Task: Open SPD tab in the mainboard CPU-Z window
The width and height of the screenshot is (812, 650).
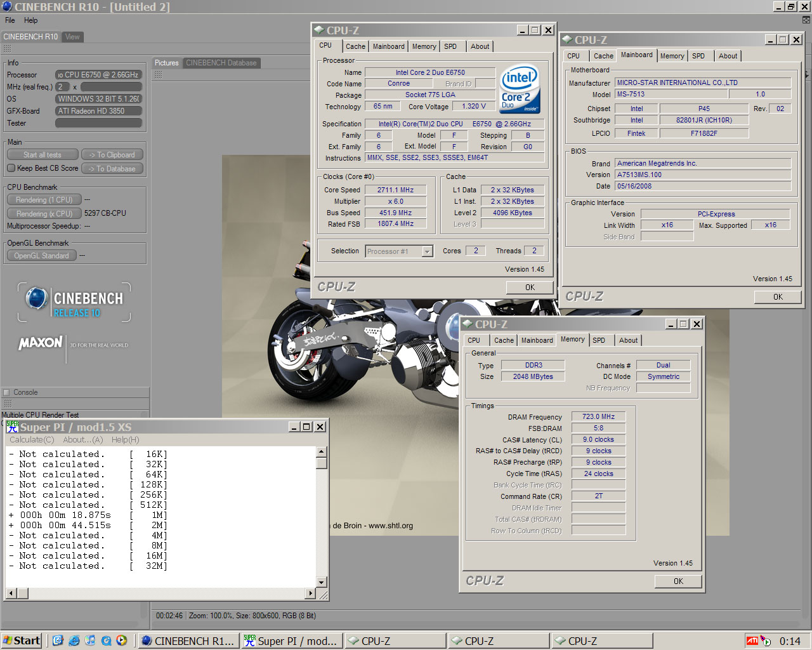Action: (x=698, y=56)
